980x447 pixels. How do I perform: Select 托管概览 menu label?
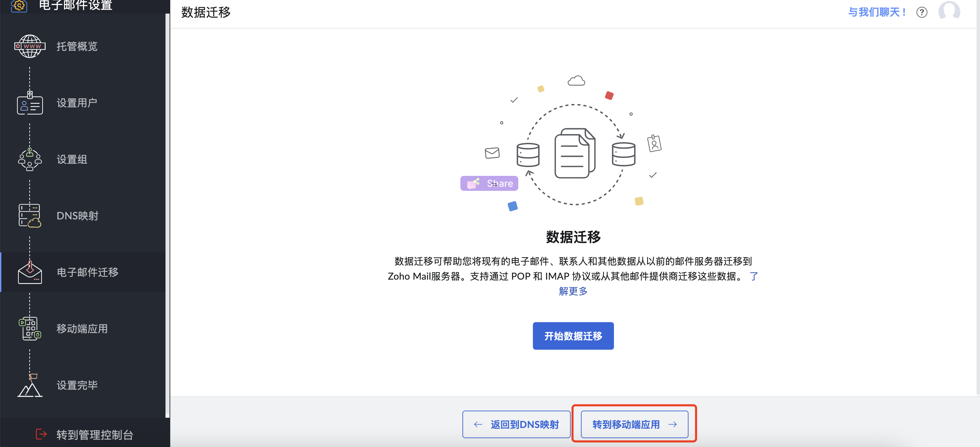point(77,46)
